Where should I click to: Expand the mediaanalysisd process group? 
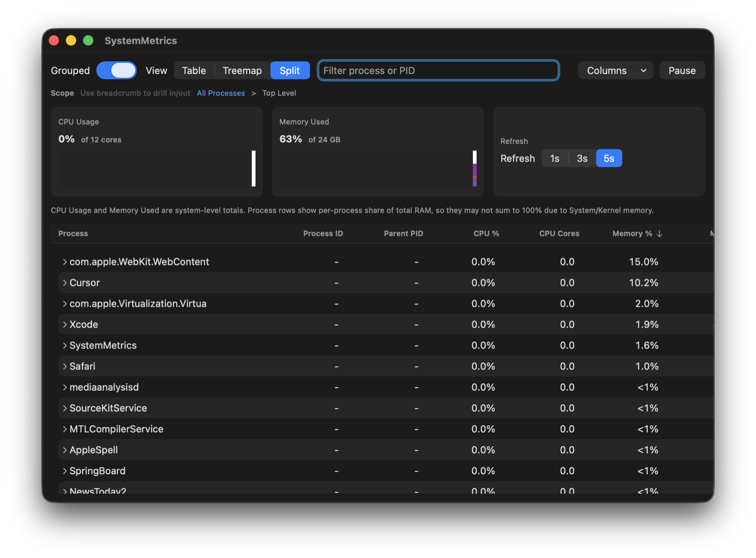64,387
